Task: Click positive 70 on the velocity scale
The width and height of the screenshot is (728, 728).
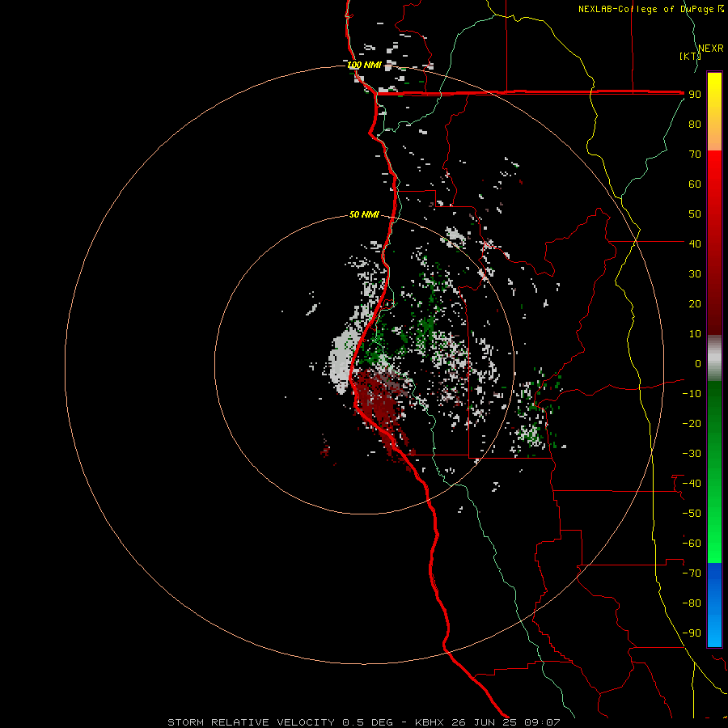Action: [695, 154]
